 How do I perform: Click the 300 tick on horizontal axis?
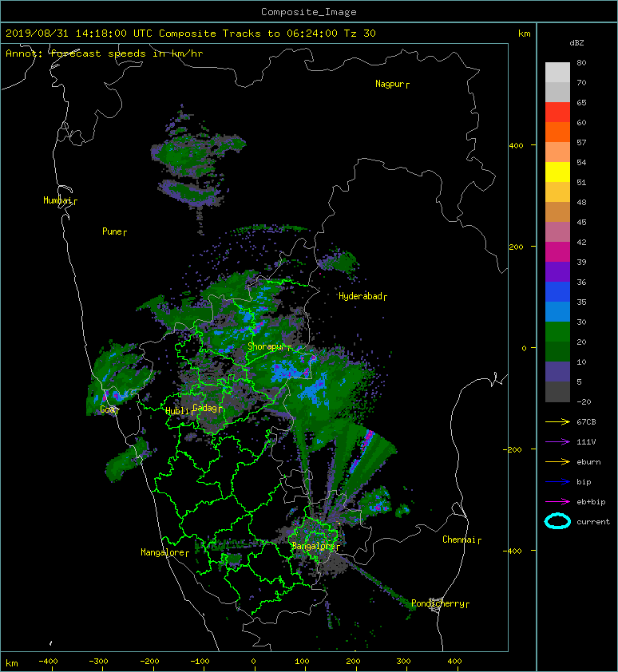[x=403, y=662]
